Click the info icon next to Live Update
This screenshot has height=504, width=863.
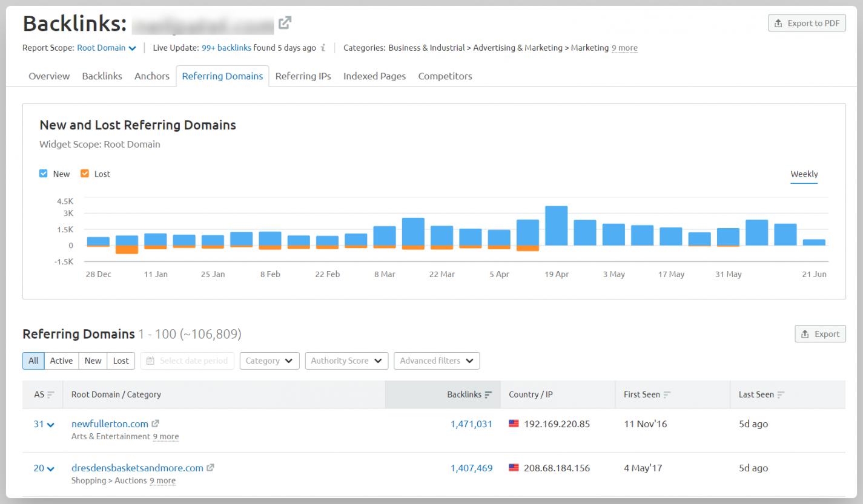pyautogui.click(x=323, y=48)
